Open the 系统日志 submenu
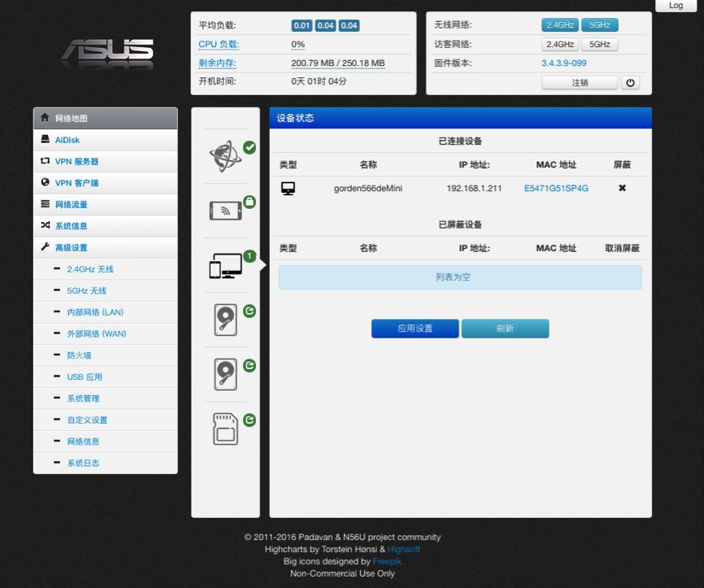Image resolution: width=704 pixels, height=588 pixels. click(x=106, y=463)
